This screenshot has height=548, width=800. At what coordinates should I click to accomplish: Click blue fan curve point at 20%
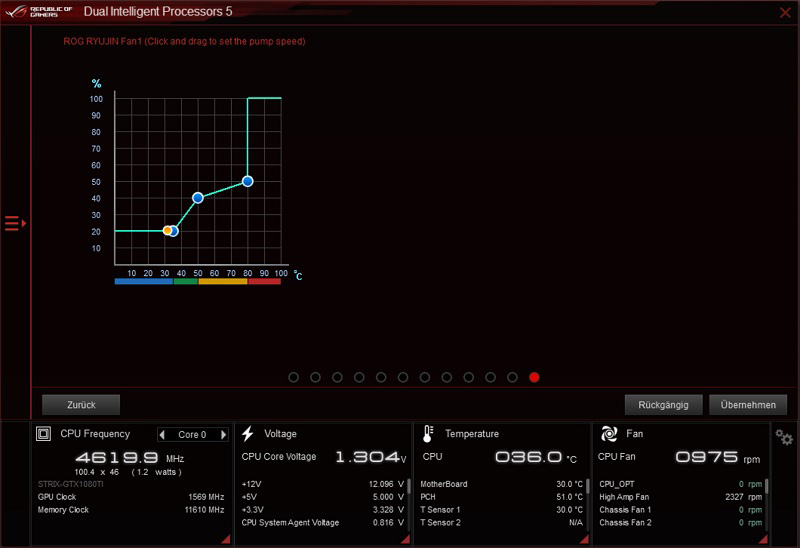point(174,231)
